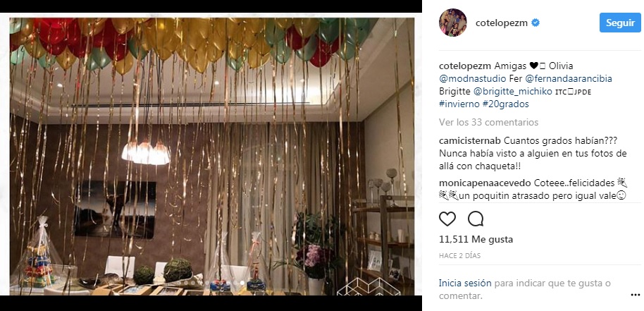
Task: Select the highlighted last carousel dot
Action: pos(242,283)
